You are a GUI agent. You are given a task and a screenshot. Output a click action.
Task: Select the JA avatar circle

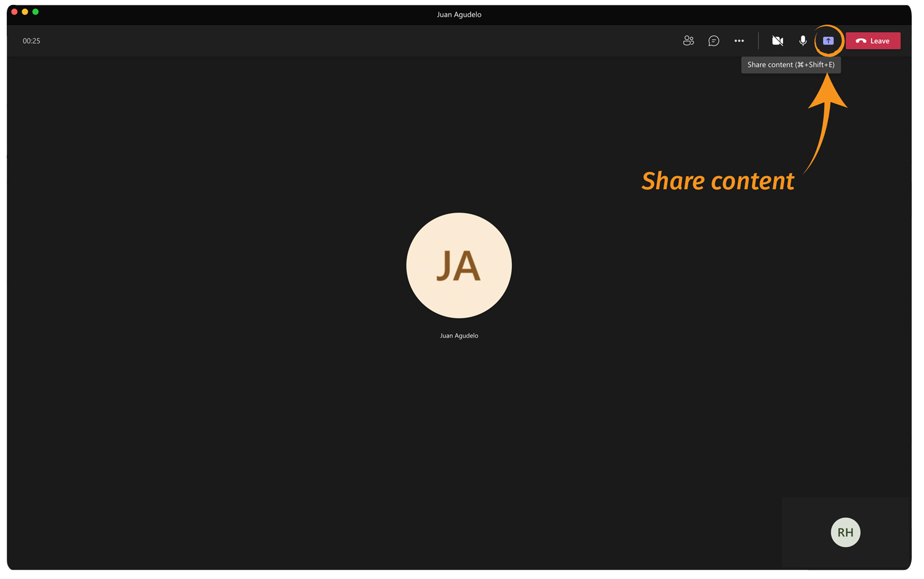(x=459, y=265)
